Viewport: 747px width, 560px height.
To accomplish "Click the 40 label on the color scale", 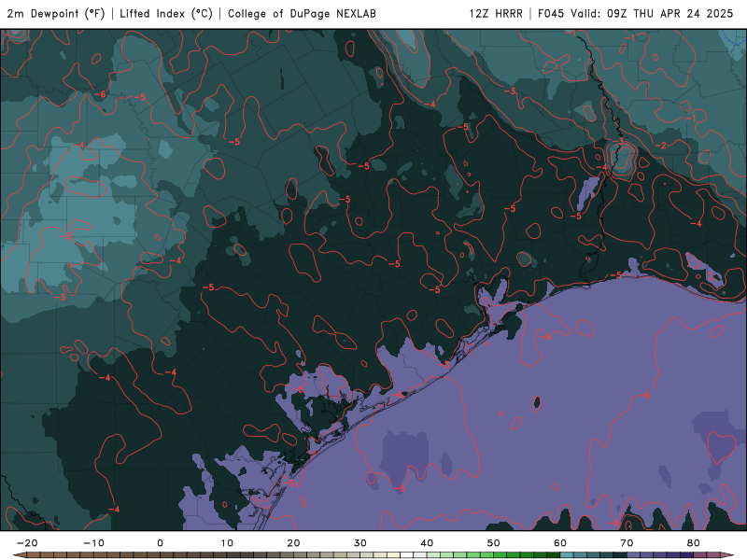I will coord(427,543).
